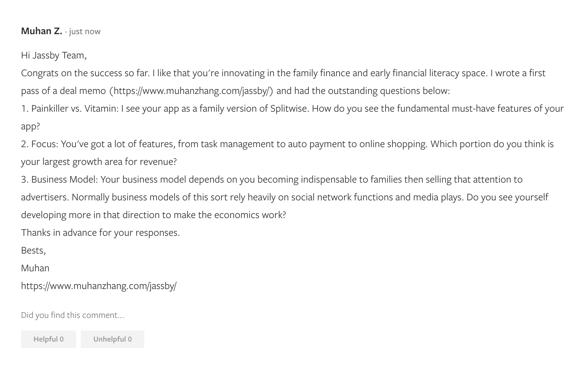Image resolution: width=588 pixels, height=379 pixels.
Task: Mark the comment as Unhelpful
Action: tap(113, 339)
